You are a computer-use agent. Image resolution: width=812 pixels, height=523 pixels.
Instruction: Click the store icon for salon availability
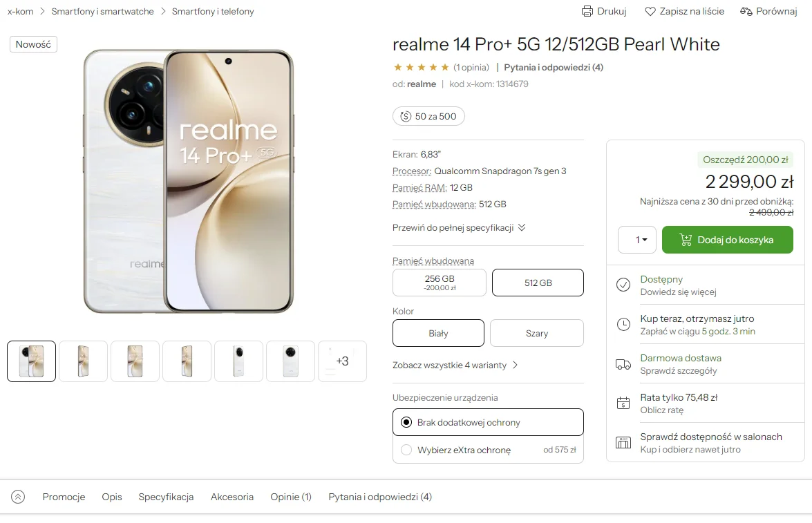click(623, 443)
